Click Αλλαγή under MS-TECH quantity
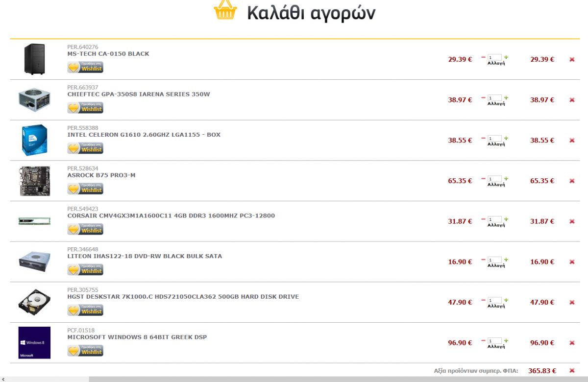The height and width of the screenshot is (382, 588). pyautogui.click(x=496, y=63)
